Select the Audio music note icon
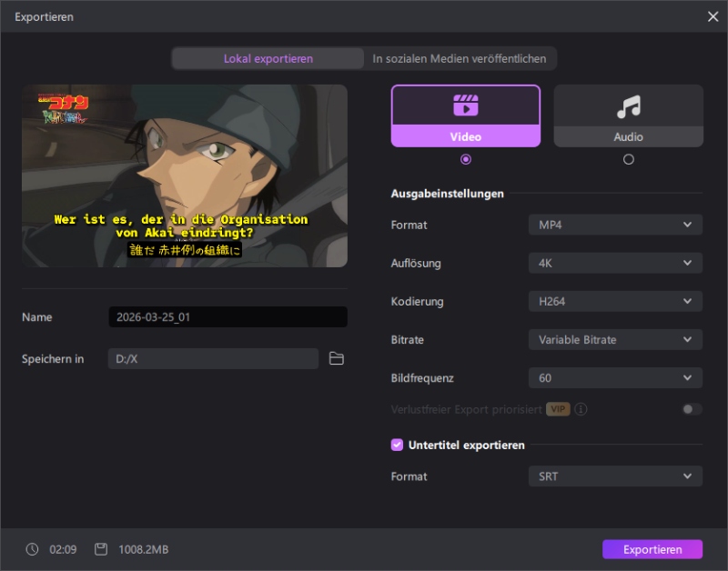 (628, 107)
